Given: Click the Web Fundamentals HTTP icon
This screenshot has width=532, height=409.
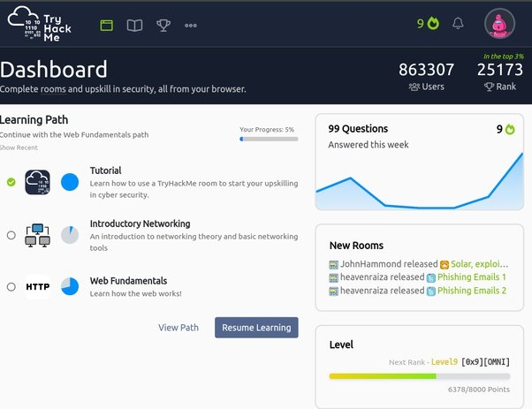Looking at the screenshot, I should click(x=37, y=286).
